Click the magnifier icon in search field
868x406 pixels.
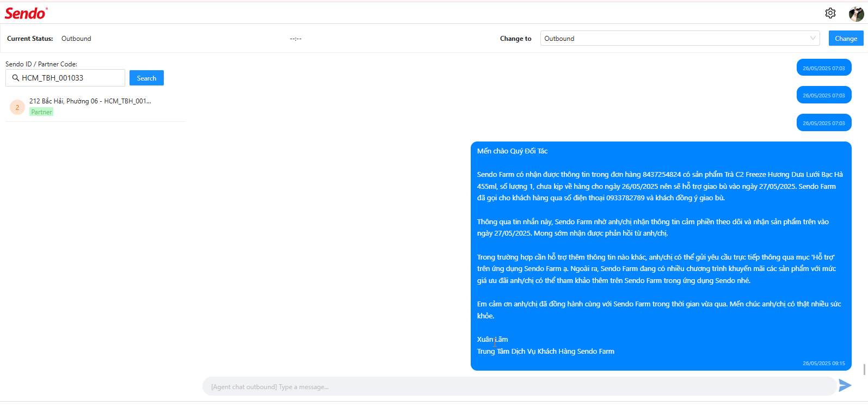(16, 78)
